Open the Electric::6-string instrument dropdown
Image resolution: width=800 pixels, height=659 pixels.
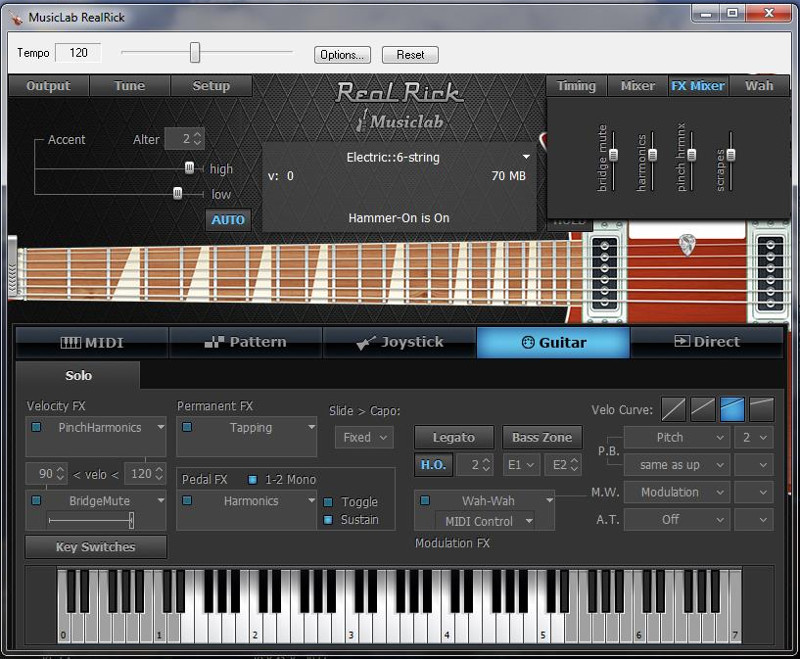(526, 157)
